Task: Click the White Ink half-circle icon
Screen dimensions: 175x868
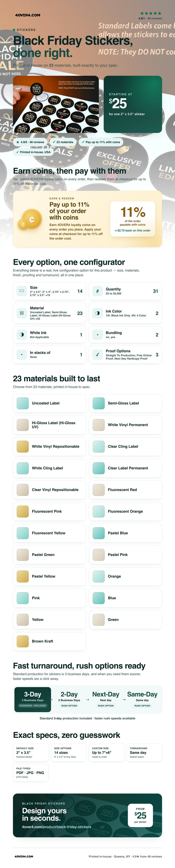Action: coord(22,335)
